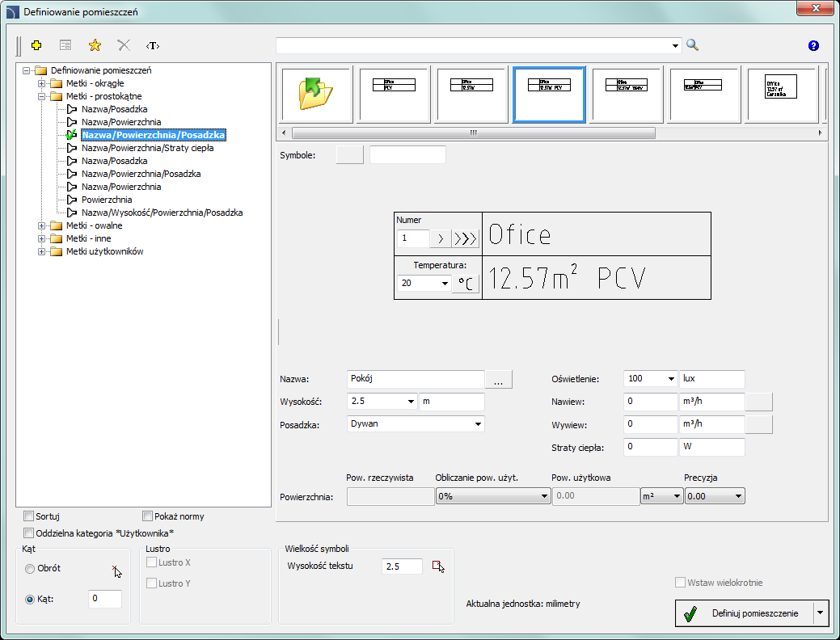The height and width of the screenshot is (640, 840).
Task: Click the ... button next to Nazwa
Action: click(x=499, y=379)
